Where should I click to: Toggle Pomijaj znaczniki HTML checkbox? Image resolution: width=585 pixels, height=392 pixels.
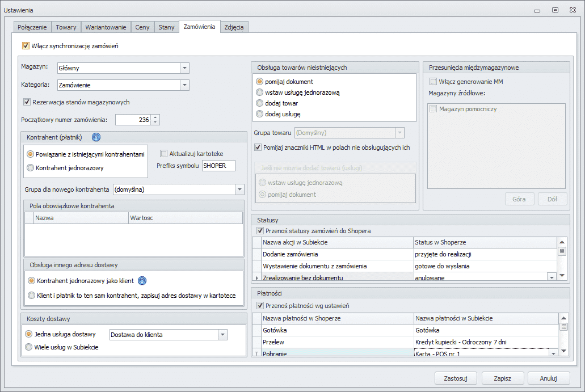pyautogui.click(x=258, y=147)
